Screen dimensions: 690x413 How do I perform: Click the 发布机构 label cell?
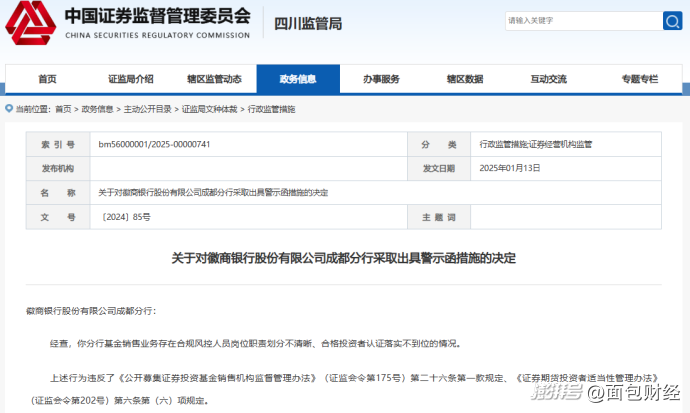click(x=58, y=168)
